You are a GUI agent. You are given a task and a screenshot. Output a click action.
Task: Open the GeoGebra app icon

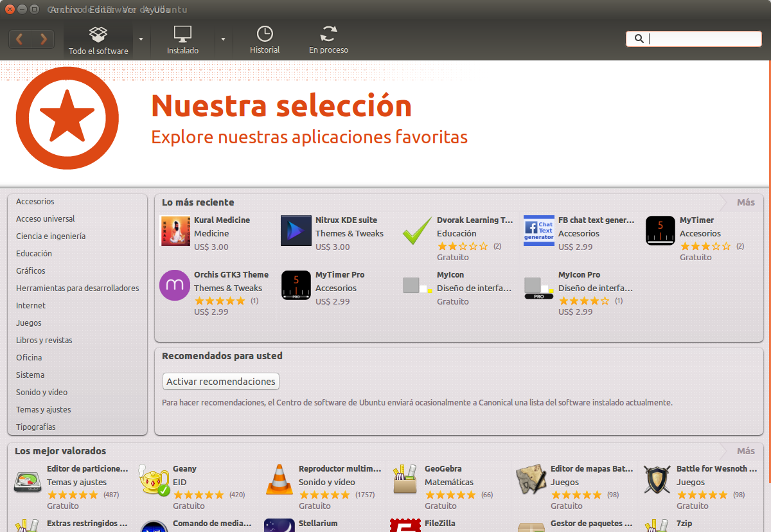click(405, 480)
